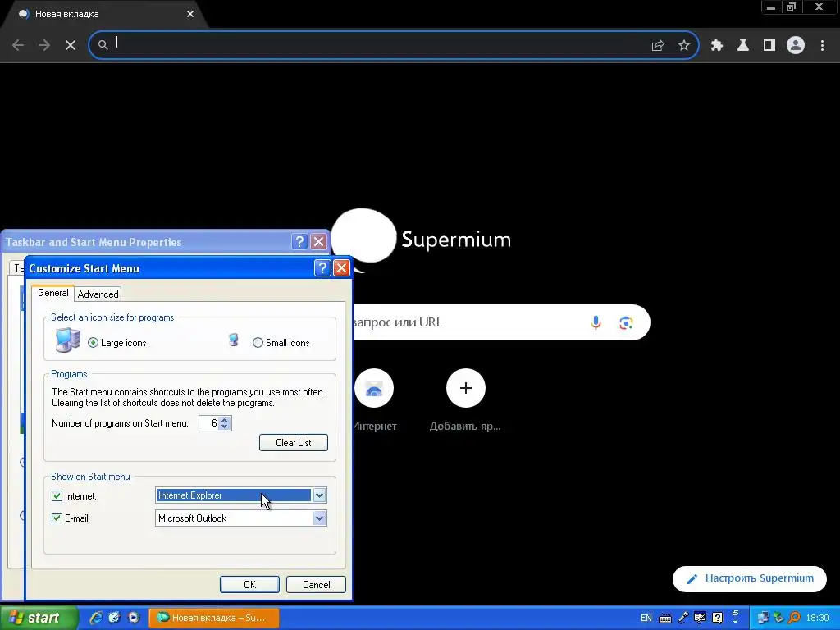The height and width of the screenshot is (630, 840).
Task: Uncheck the E-mail checkbox
Action: [57, 518]
